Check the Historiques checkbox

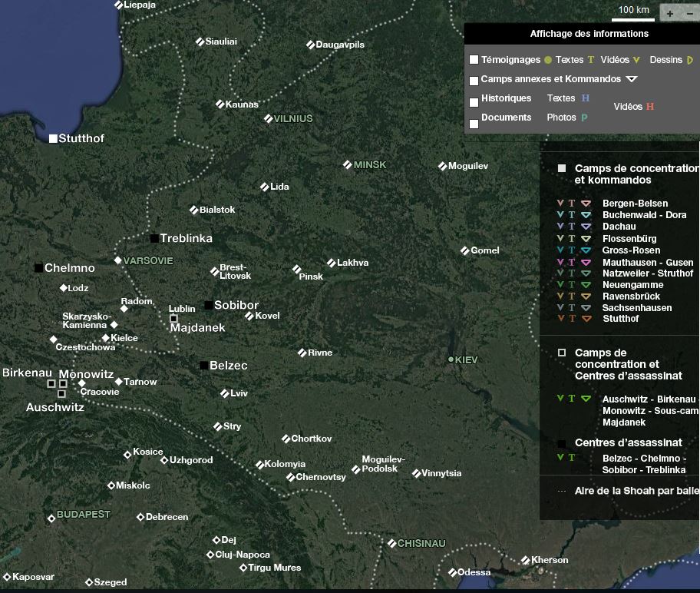[474, 101]
